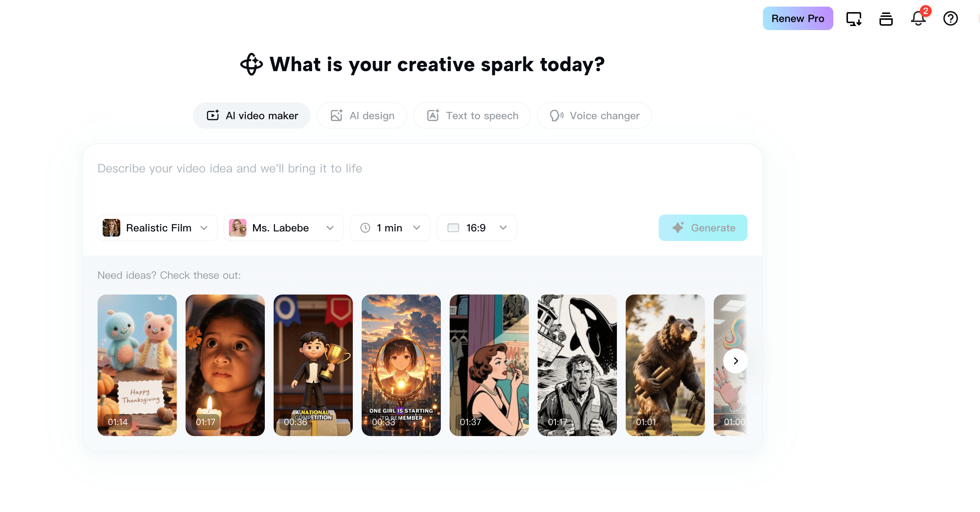The height and width of the screenshot is (512, 980).
Task: Open the stacked layers storage icon
Action: [886, 18]
